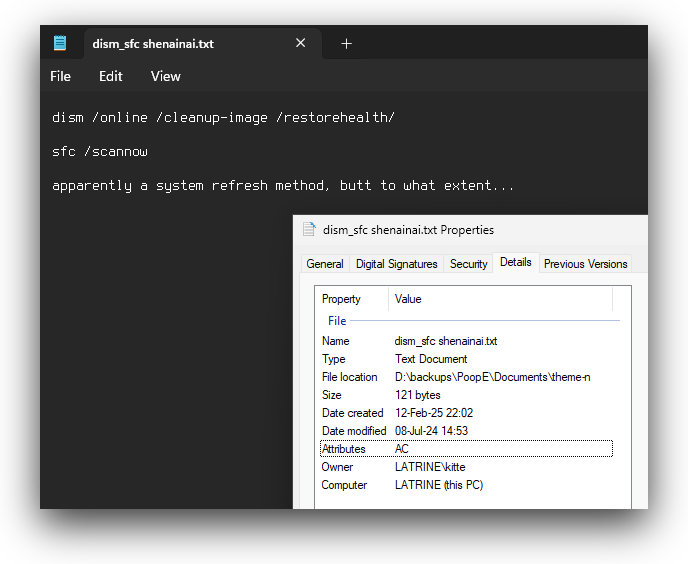Click the 'sfc /scannow' line in Notepad
The height and width of the screenshot is (564, 688).
(x=100, y=151)
